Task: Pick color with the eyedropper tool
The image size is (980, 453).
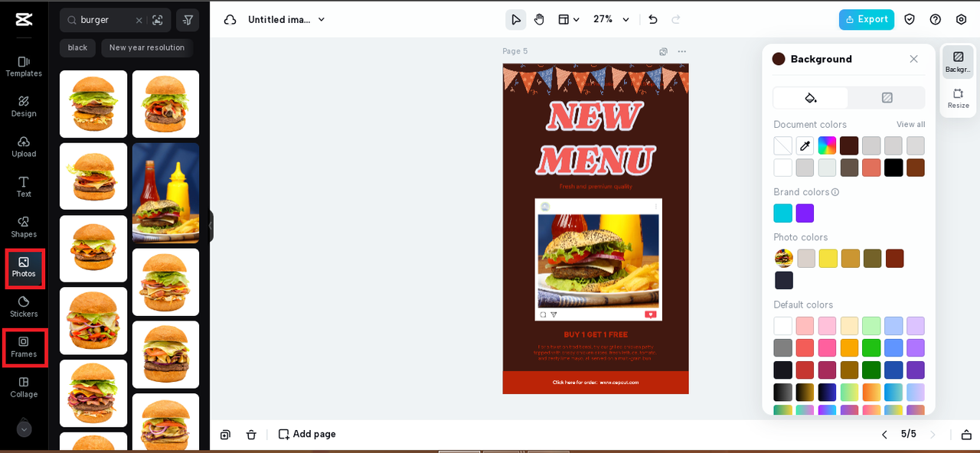Action: tap(805, 145)
